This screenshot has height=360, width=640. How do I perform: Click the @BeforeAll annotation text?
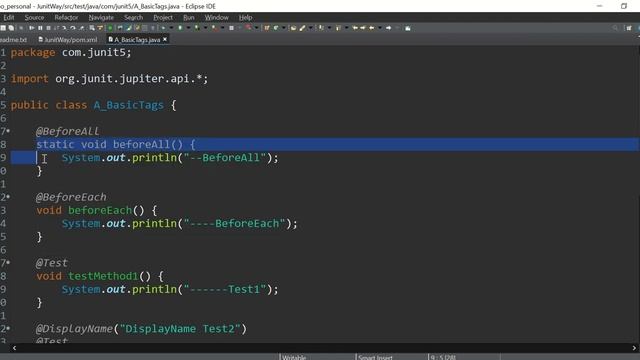67,131
